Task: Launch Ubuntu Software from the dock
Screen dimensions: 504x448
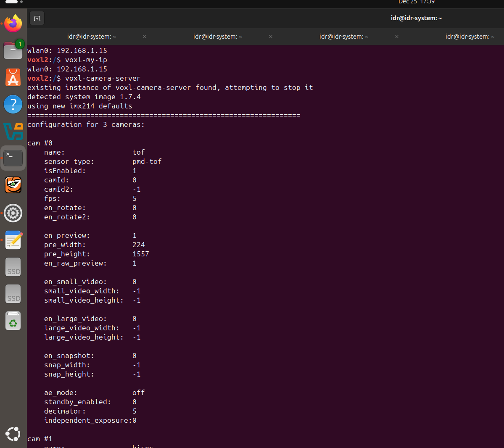Action: [13, 77]
